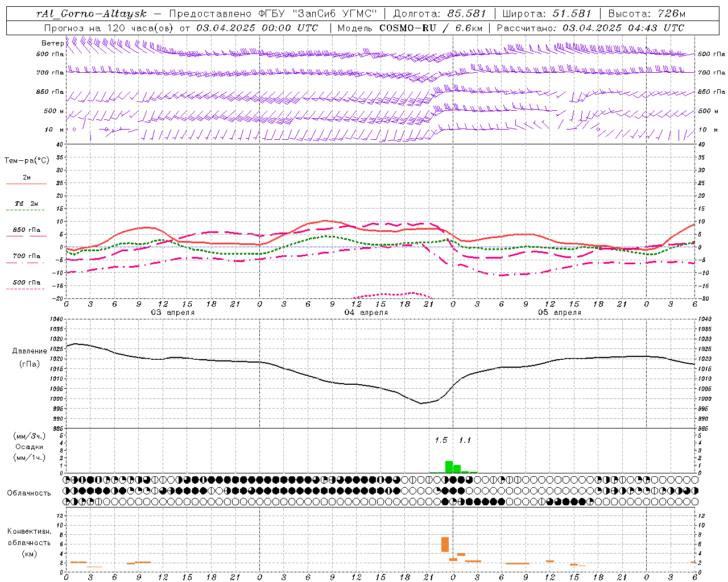728x582 pixels.
Task: Click the model name COSMO-RU
Action: tap(407, 28)
